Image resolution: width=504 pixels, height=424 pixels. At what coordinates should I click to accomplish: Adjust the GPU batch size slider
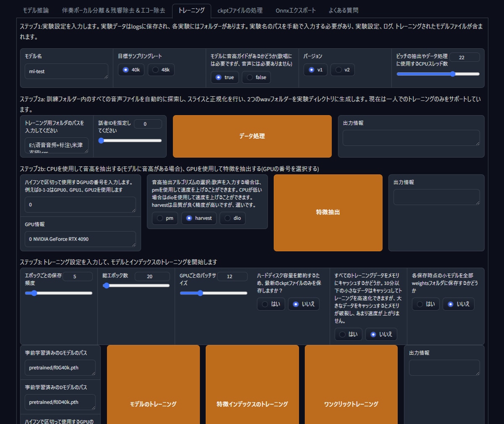point(213,293)
